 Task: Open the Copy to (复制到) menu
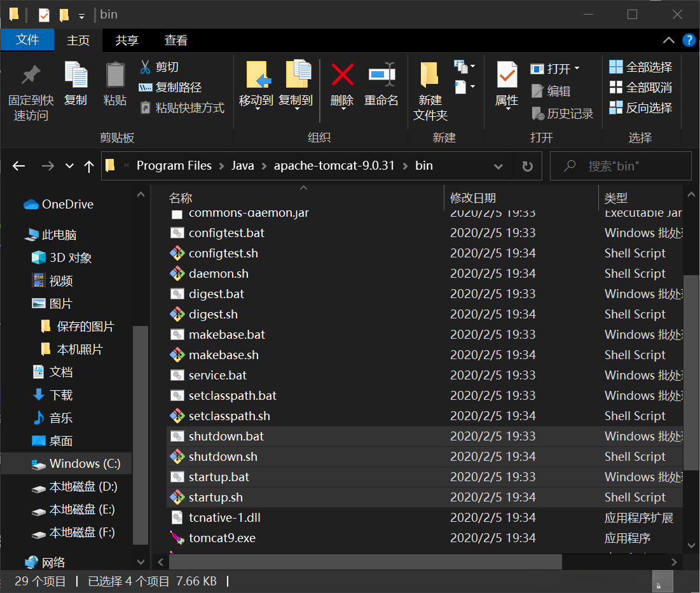[x=296, y=85]
